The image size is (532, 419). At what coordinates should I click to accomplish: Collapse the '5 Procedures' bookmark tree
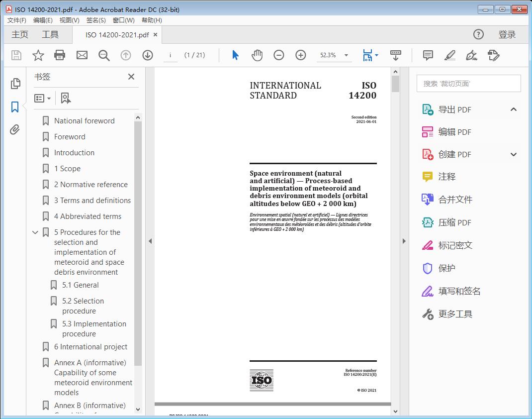(35, 232)
